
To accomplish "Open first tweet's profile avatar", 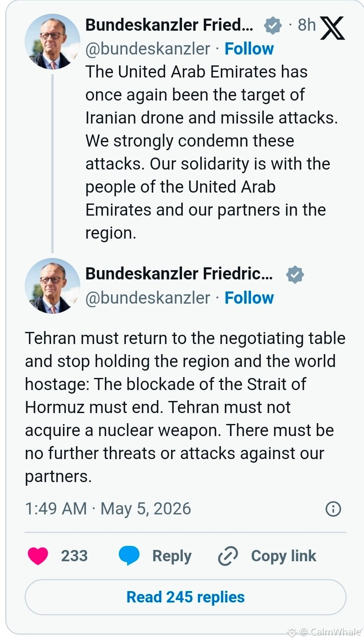I will (52, 42).
